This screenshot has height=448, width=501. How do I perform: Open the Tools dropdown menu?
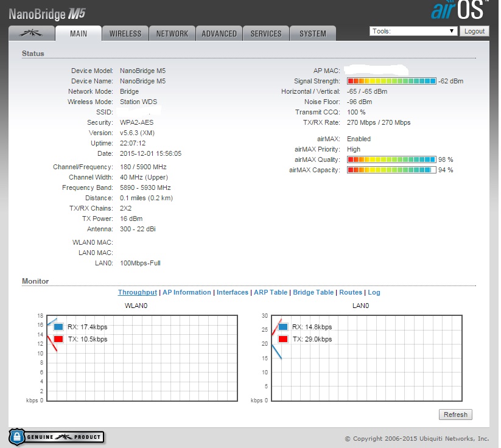click(x=413, y=31)
